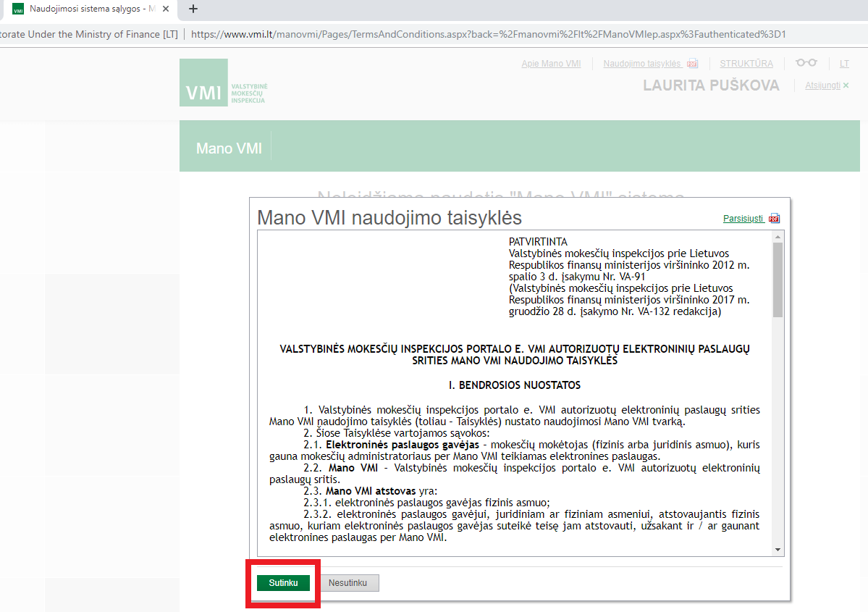868x612 pixels.
Task: Switch to the Naudojimosi sistema sąlygos browser tab
Action: [92, 9]
